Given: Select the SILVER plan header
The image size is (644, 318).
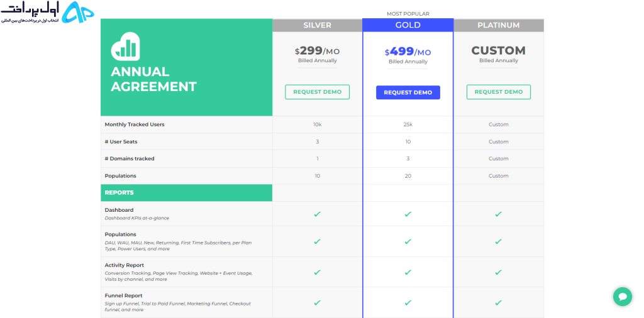Looking at the screenshot, I should 317,25.
